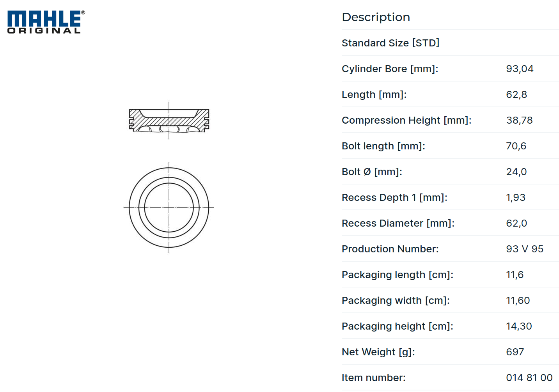Click the Packaging width value 11,60
559x392 pixels.
click(518, 300)
